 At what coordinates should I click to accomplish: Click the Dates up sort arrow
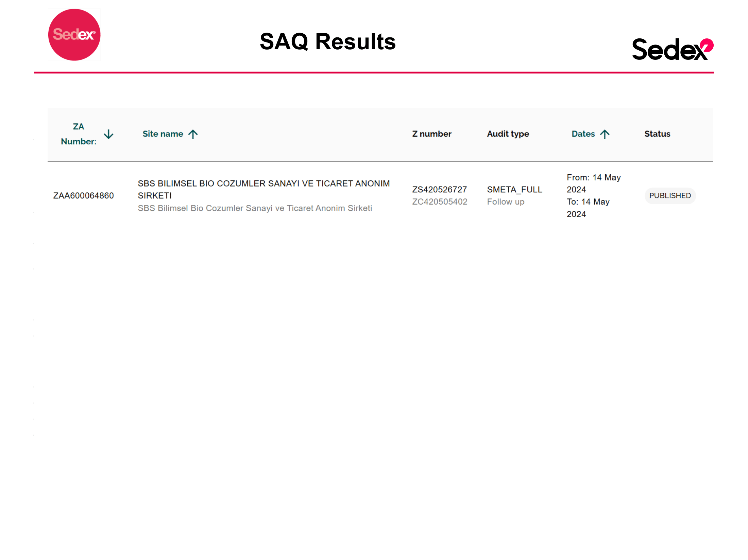click(x=605, y=134)
